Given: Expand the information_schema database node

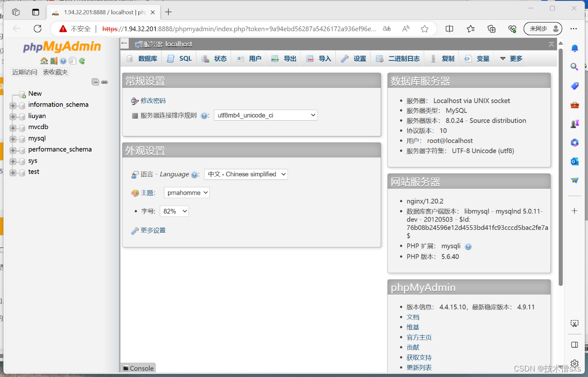Looking at the screenshot, I should click(x=13, y=105).
